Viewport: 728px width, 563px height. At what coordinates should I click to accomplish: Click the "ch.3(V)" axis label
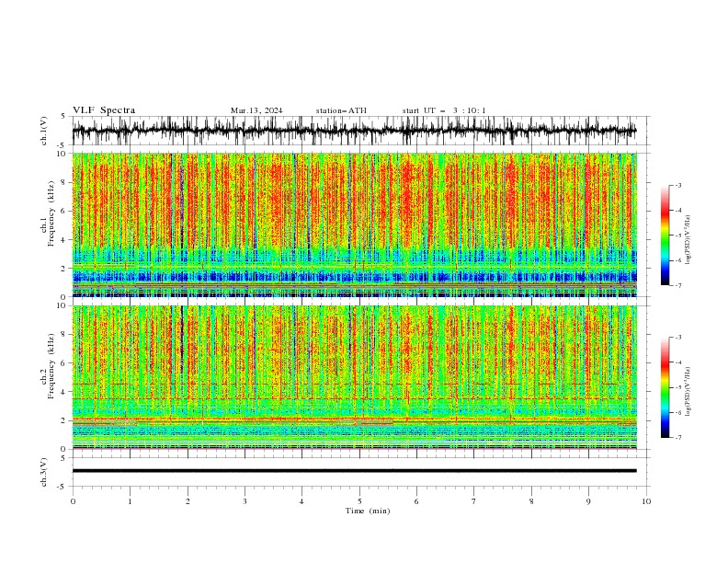[x=44, y=472]
